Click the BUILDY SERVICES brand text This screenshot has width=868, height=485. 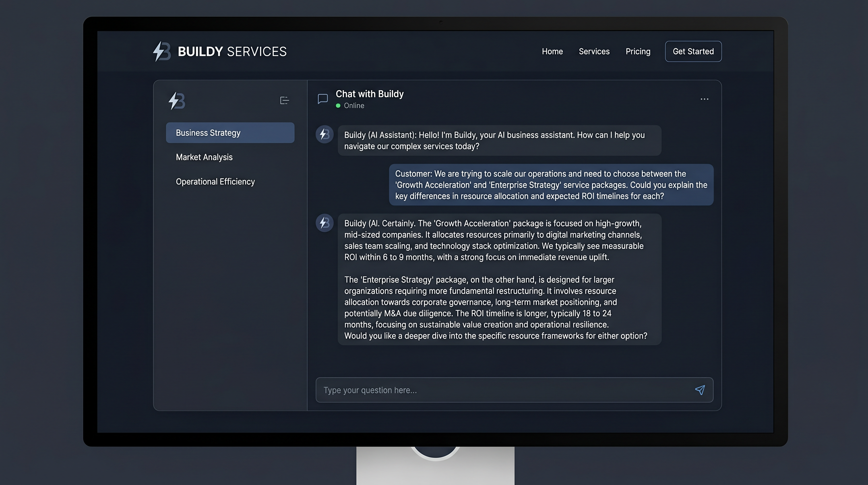click(232, 51)
